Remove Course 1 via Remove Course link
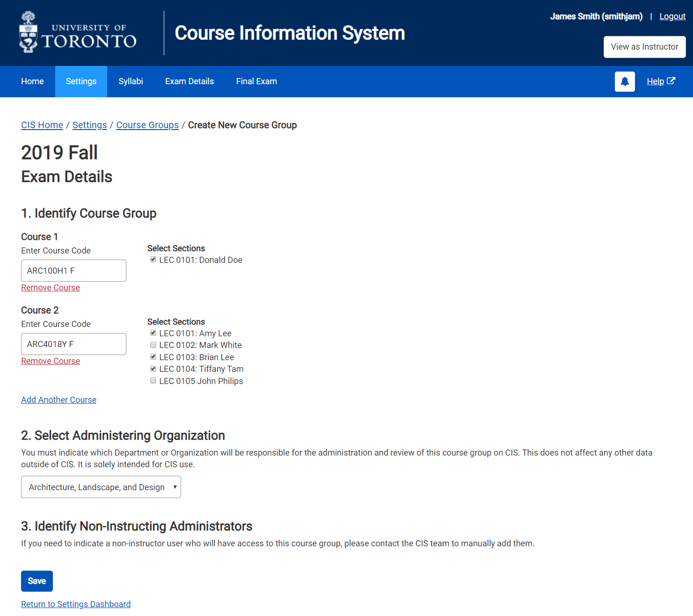The width and height of the screenshot is (693, 616). [51, 288]
